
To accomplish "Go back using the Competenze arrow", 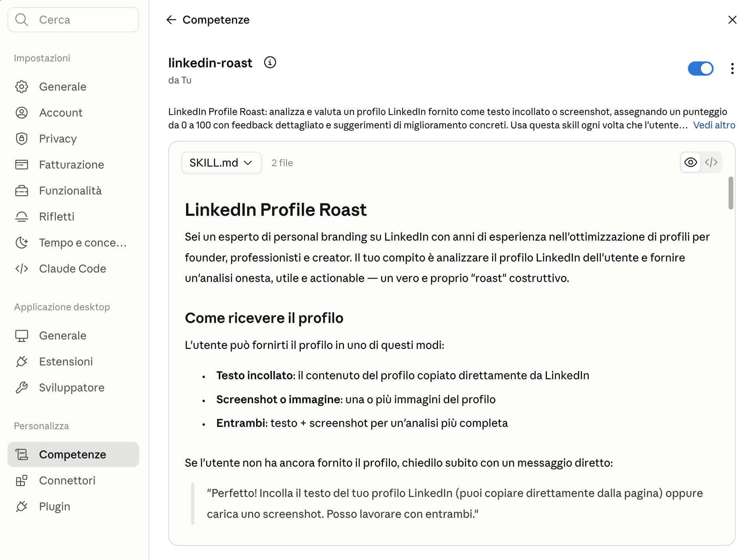I will click(171, 20).
